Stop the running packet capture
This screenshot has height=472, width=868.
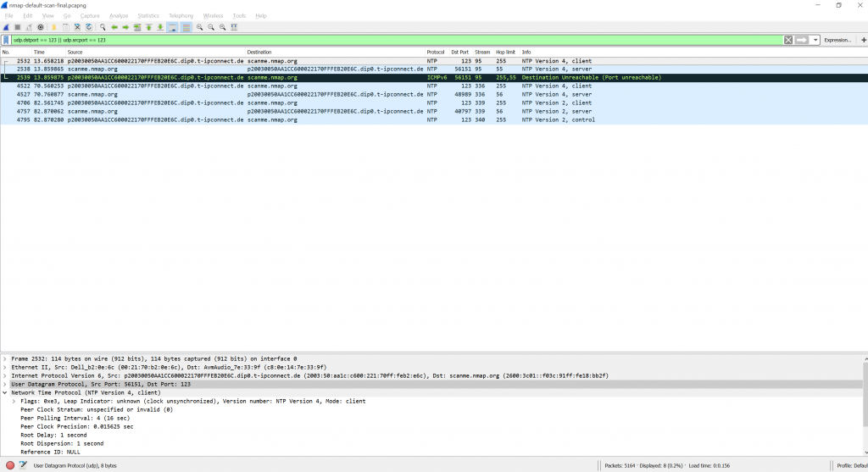pyautogui.click(x=18, y=27)
